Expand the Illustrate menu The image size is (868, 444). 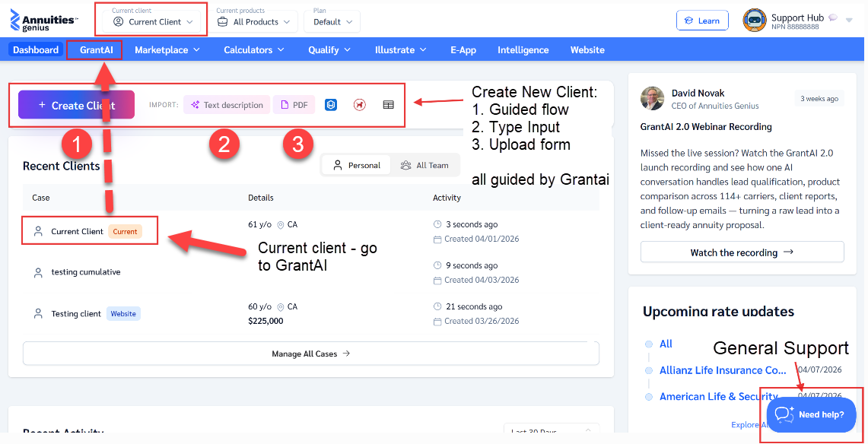pos(401,49)
